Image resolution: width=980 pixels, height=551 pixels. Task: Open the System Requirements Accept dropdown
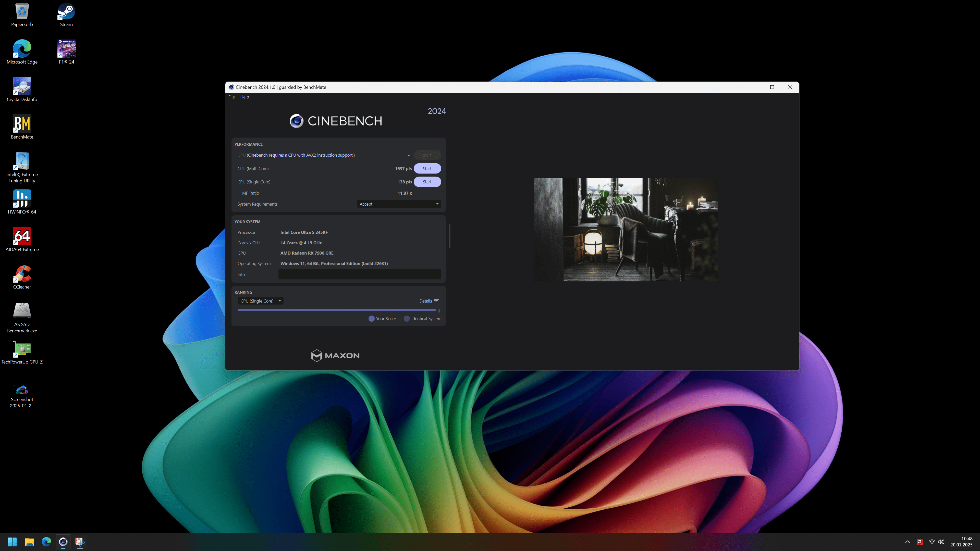click(x=399, y=204)
